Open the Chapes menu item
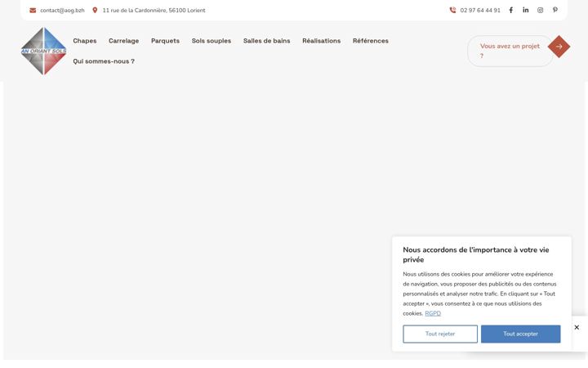The width and height of the screenshot is (588, 368). pos(85,41)
